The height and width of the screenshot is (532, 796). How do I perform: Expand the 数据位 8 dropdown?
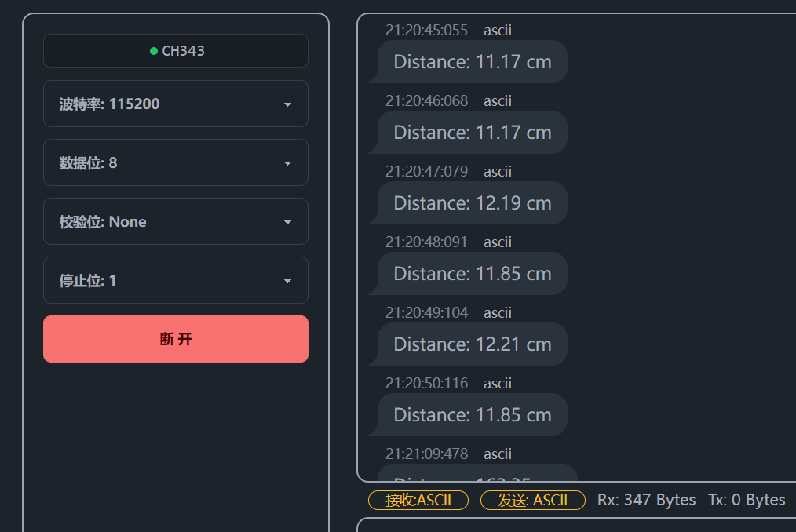pos(176,162)
